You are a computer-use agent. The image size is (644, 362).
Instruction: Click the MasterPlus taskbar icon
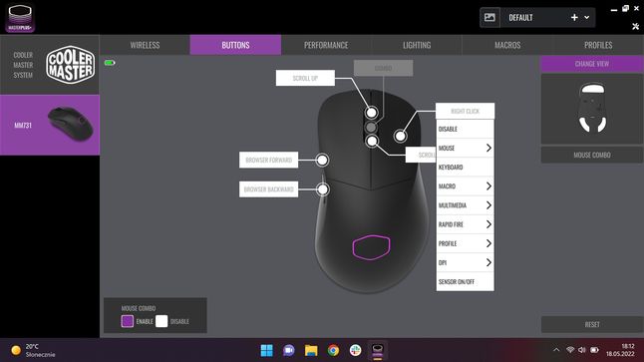pyautogui.click(x=378, y=350)
